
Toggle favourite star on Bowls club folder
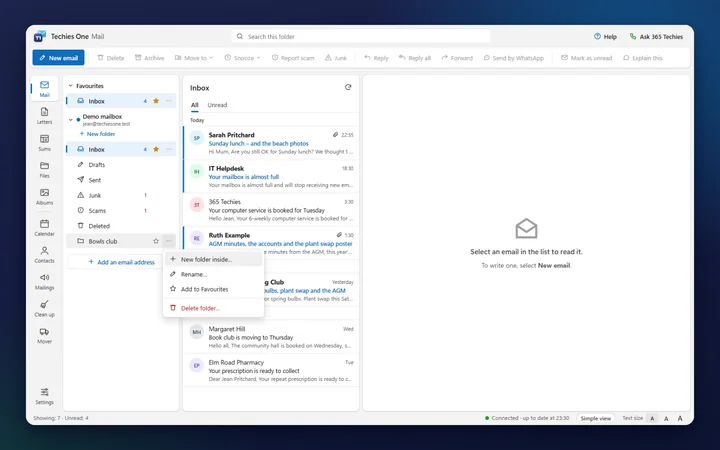[156, 241]
